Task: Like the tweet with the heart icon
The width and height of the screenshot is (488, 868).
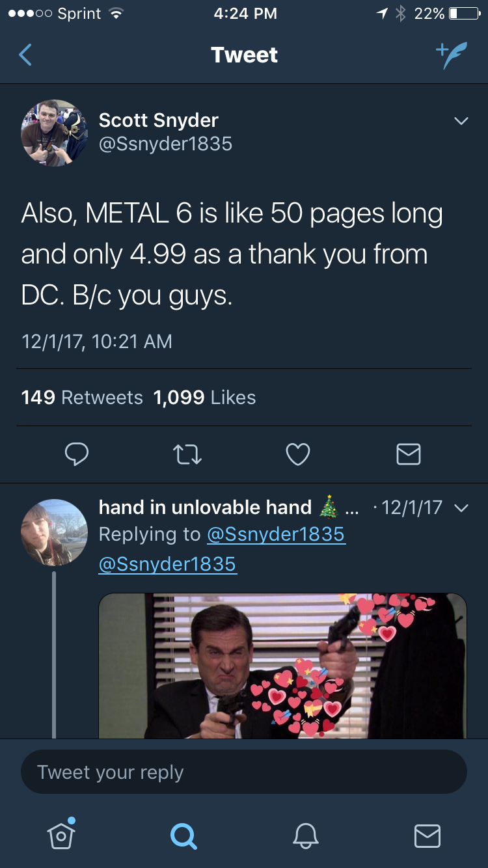Action: click(298, 454)
